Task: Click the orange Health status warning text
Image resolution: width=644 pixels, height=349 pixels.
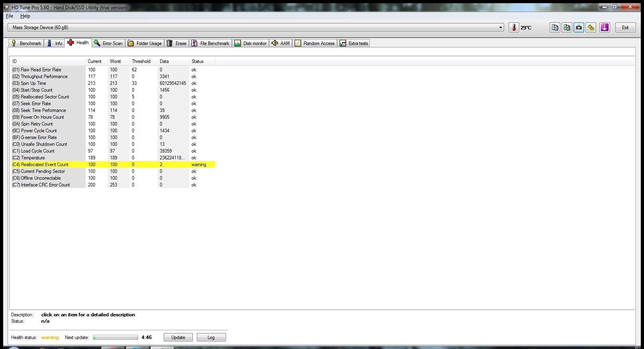Action: point(50,337)
